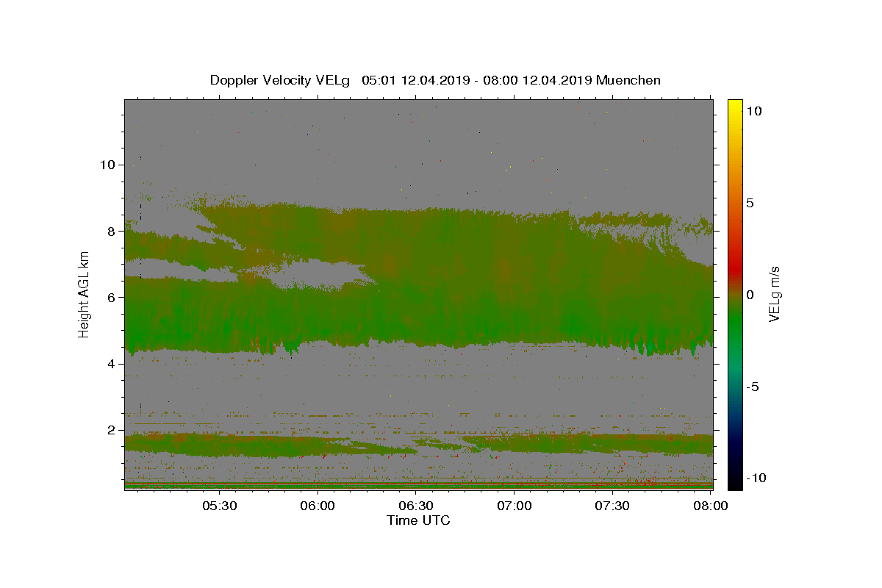Click the height axis label 10

pos(107,165)
